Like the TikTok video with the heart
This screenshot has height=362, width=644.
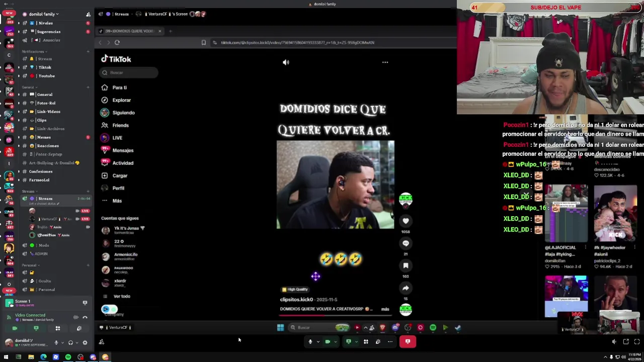point(406,221)
